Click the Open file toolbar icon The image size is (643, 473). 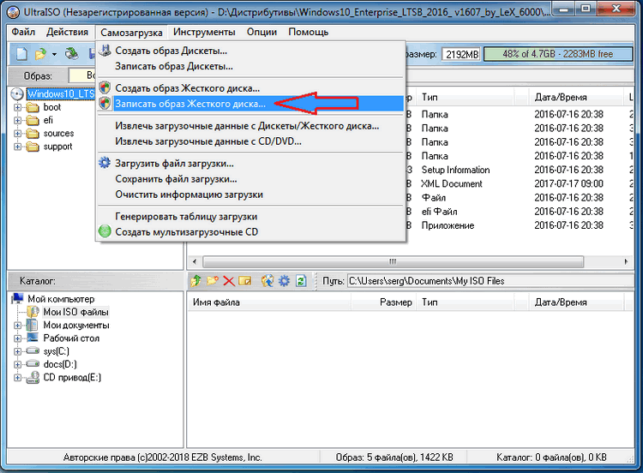[41, 54]
